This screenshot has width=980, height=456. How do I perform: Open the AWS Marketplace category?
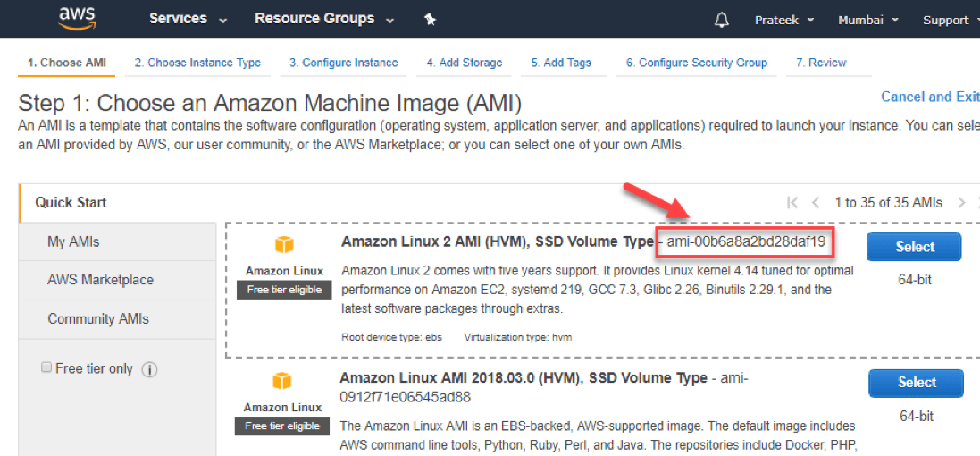(x=100, y=280)
